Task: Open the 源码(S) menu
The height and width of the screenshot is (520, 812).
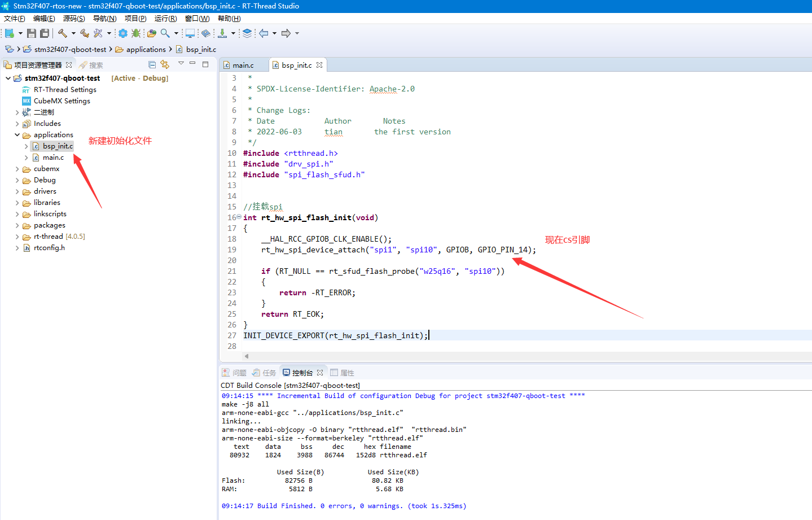Action: (74, 19)
